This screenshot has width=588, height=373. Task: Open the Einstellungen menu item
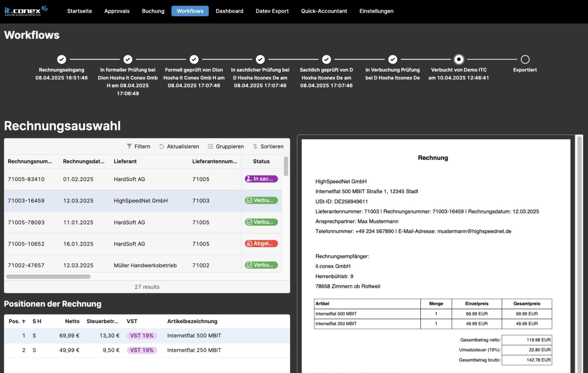click(376, 11)
